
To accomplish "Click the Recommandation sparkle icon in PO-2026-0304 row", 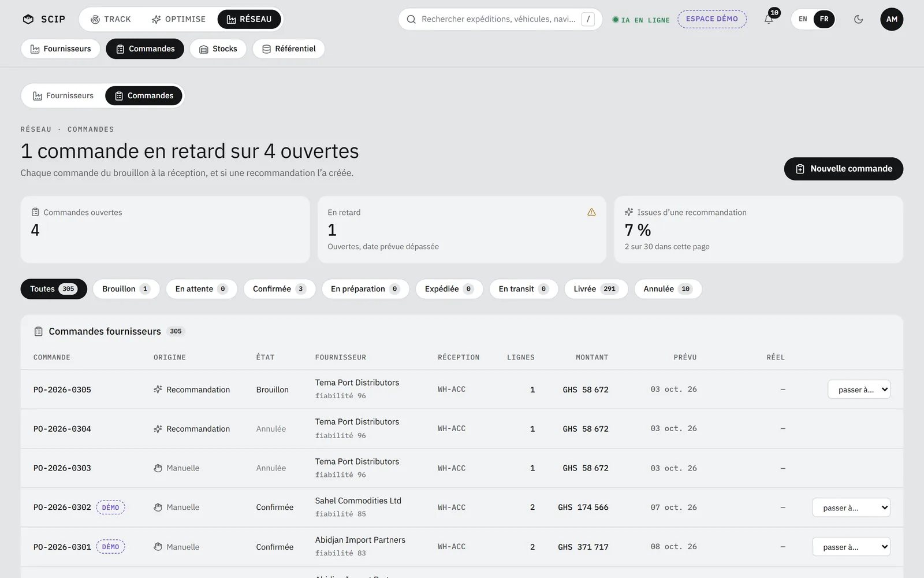I will coord(158,429).
